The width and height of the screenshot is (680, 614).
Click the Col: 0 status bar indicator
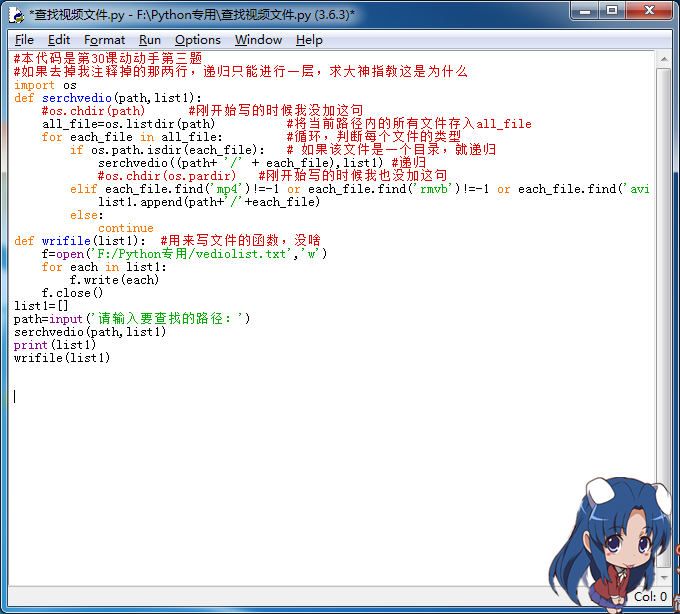[x=650, y=596]
